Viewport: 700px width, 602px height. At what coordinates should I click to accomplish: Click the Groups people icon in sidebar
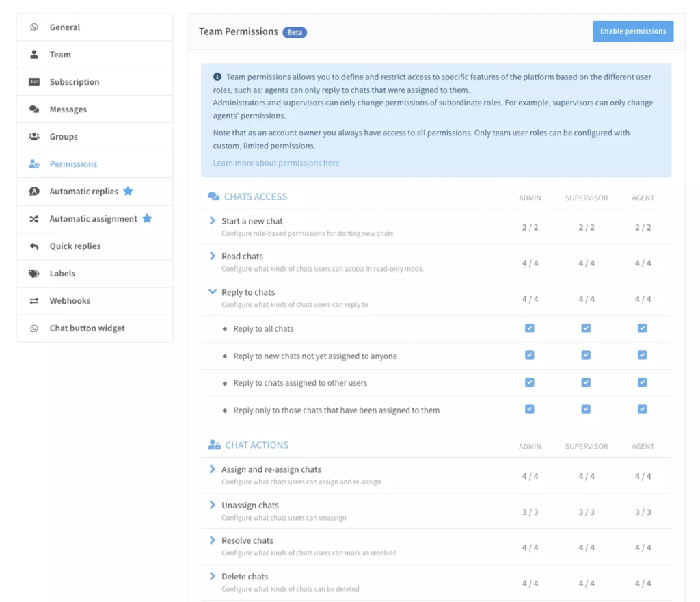click(x=34, y=137)
